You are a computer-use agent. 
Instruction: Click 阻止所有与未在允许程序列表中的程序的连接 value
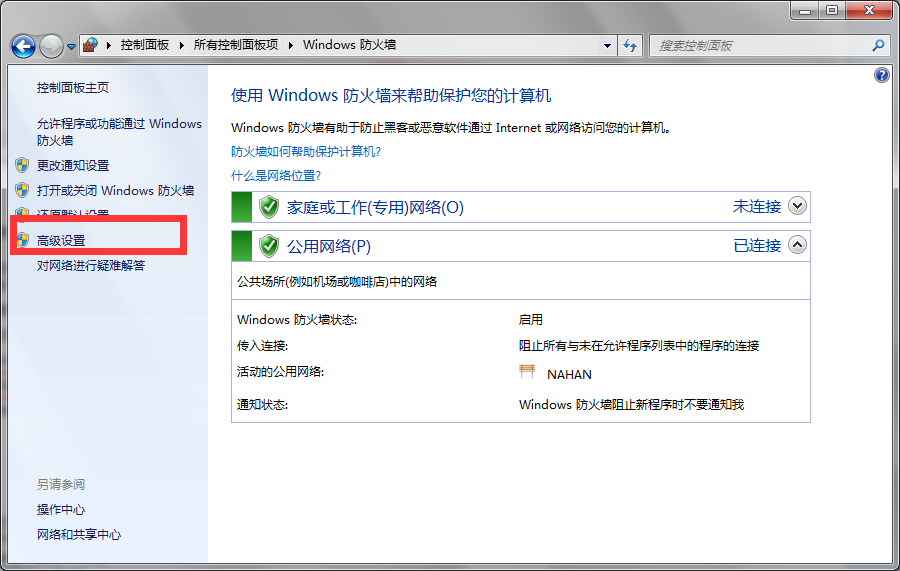point(639,345)
